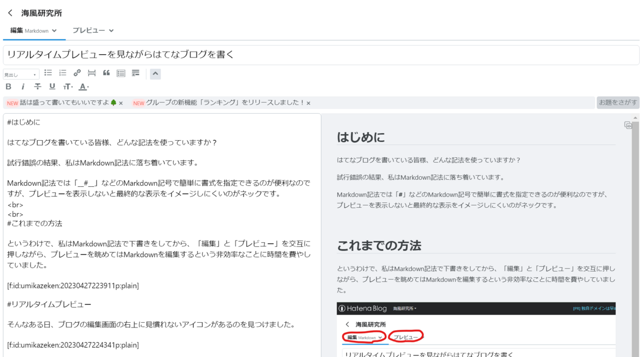Click the realtime preview window icon at top right
Viewport: 644px width, 357px height.
click(x=627, y=125)
